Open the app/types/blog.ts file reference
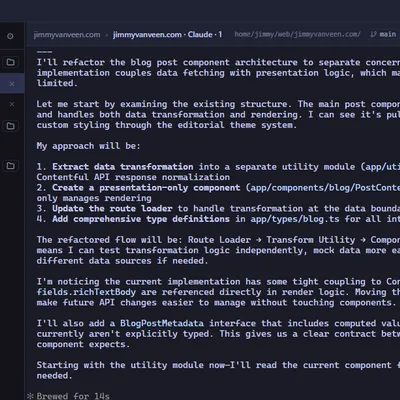Image resolution: width=400 pixels, height=400 pixels. click(295, 219)
